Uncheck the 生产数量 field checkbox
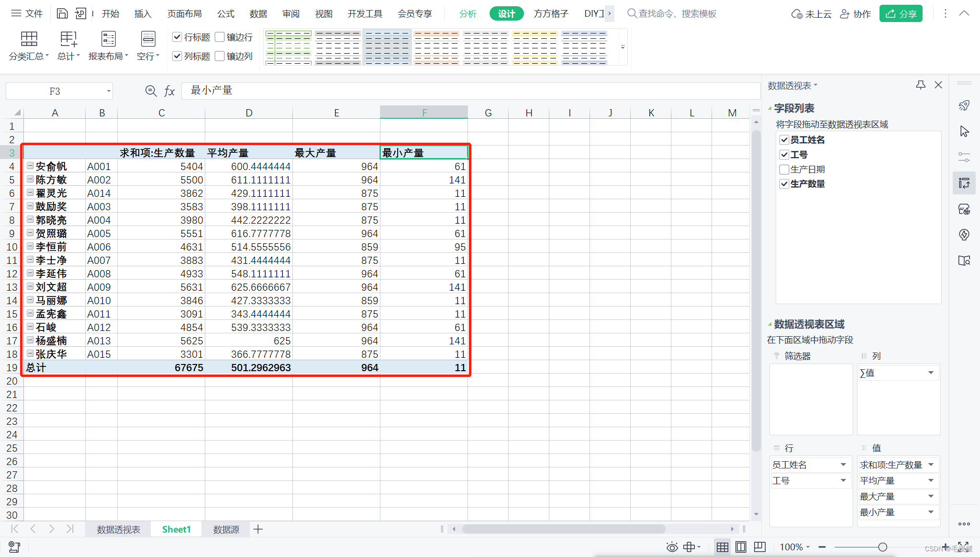980x557 pixels. tap(784, 184)
